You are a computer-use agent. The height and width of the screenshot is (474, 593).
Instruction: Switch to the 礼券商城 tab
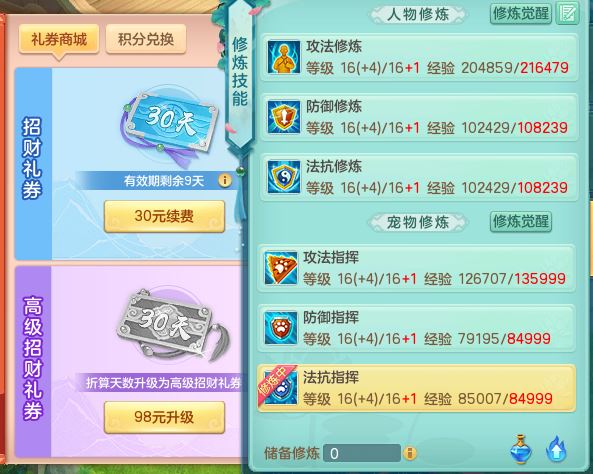point(59,39)
